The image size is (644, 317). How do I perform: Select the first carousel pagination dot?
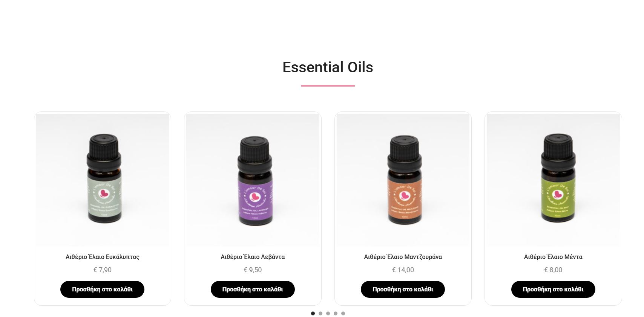(x=313, y=313)
